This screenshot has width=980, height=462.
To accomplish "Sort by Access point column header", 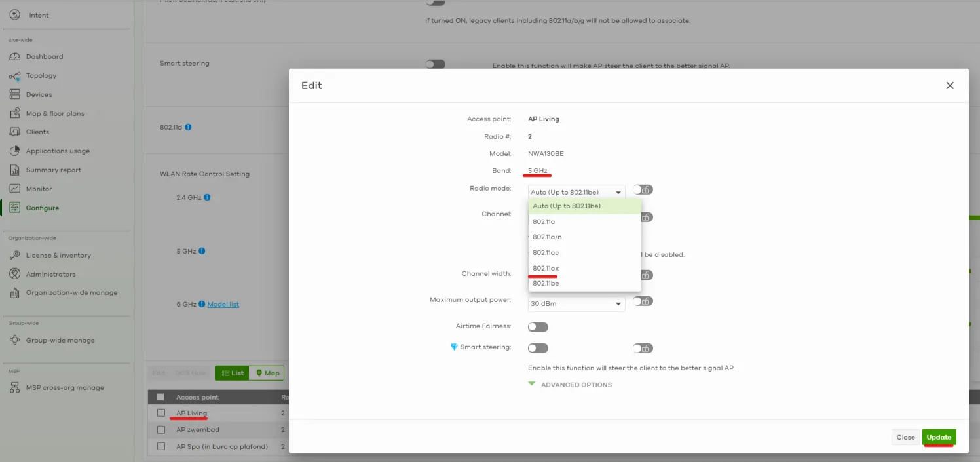I will click(x=197, y=397).
